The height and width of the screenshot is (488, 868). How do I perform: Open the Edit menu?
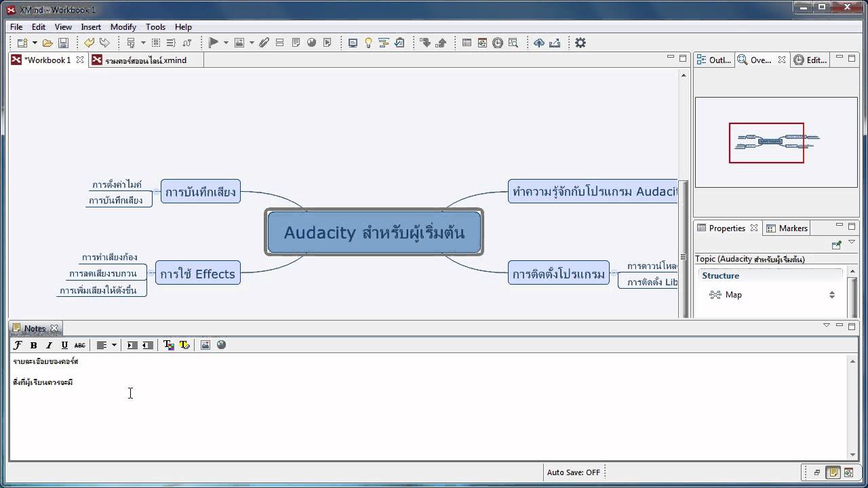[x=39, y=27]
